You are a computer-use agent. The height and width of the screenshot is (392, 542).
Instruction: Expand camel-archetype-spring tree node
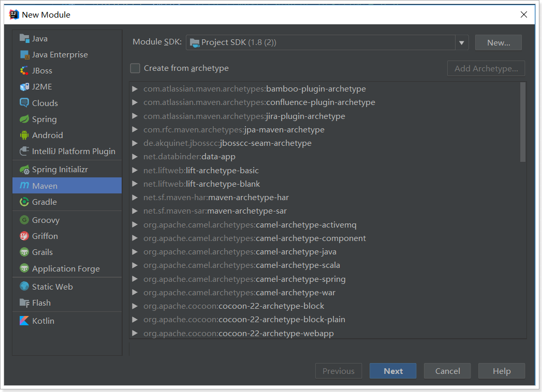pos(135,279)
